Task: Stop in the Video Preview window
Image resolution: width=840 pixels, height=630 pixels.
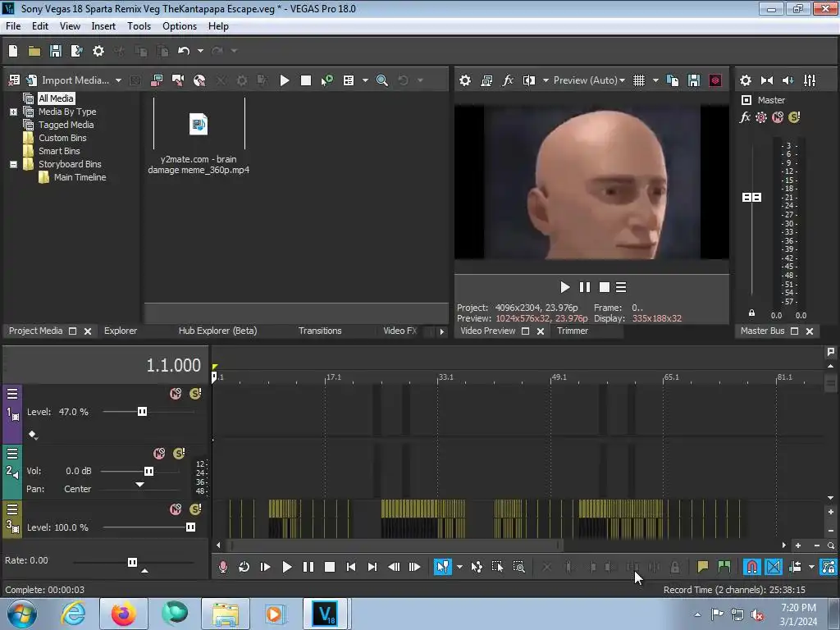Action: [605, 288]
